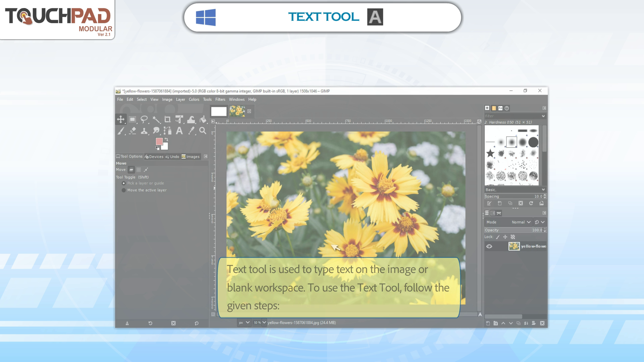The width and height of the screenshot is (644, 362).
Task: Adjust the layer Opacity slider
Action: 513,230
